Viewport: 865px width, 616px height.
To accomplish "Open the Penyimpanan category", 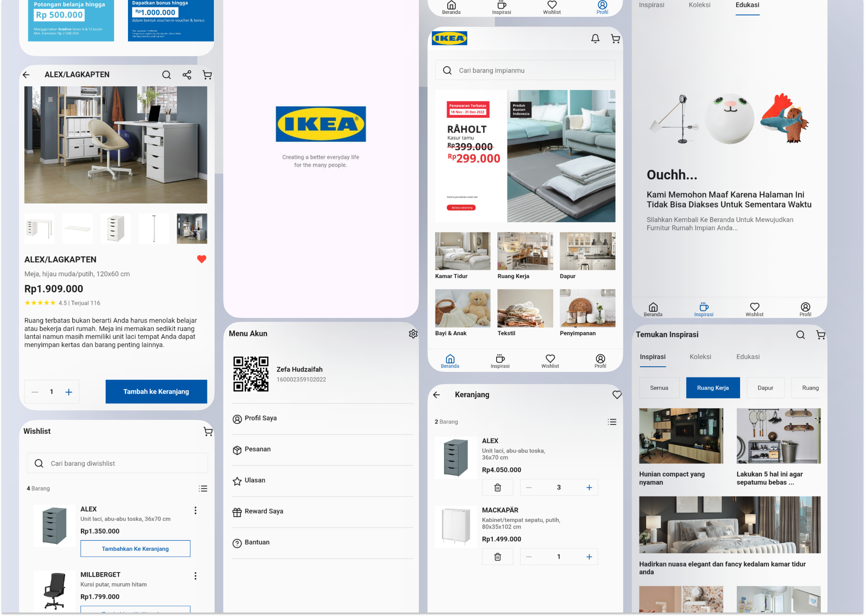I will click(587, 313).
